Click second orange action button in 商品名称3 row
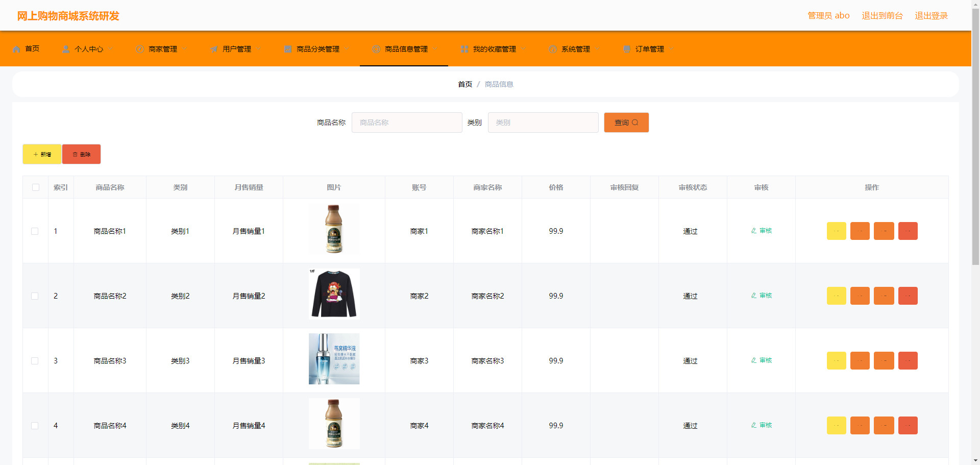The height and width of the screenshot is (465, 980). coord(884,360)
